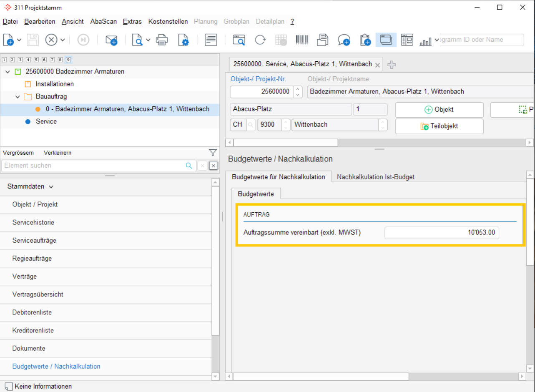
Task: Click the speech bubble with plus icon
Action: click(x=344, y=40)
